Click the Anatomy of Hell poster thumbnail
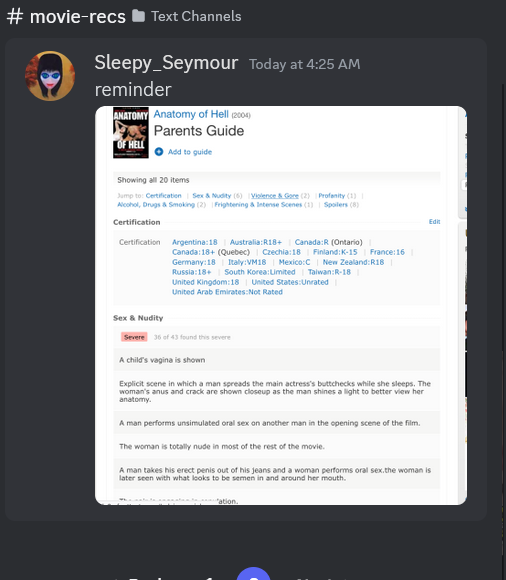 [x=131, y=132]
